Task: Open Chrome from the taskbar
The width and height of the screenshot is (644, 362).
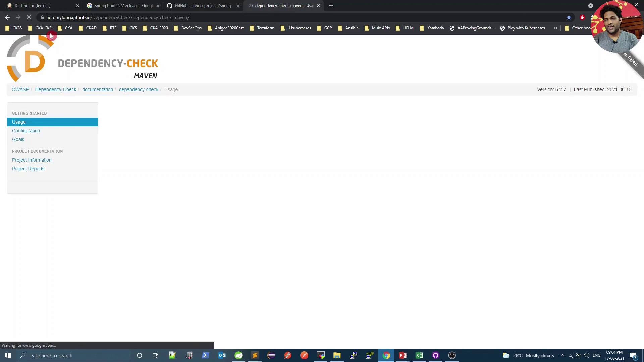Action: point(386,355)
